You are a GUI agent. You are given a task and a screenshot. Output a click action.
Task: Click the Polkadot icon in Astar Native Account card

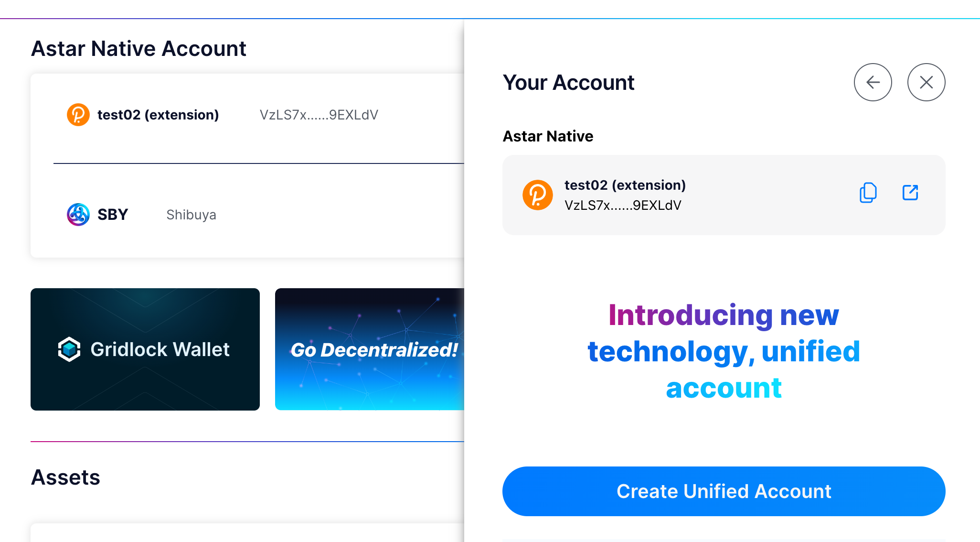click(78, 115)
